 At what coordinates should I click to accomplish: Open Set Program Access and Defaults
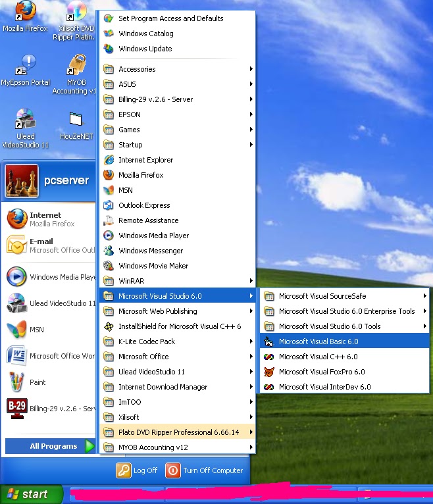click(178, 18)
